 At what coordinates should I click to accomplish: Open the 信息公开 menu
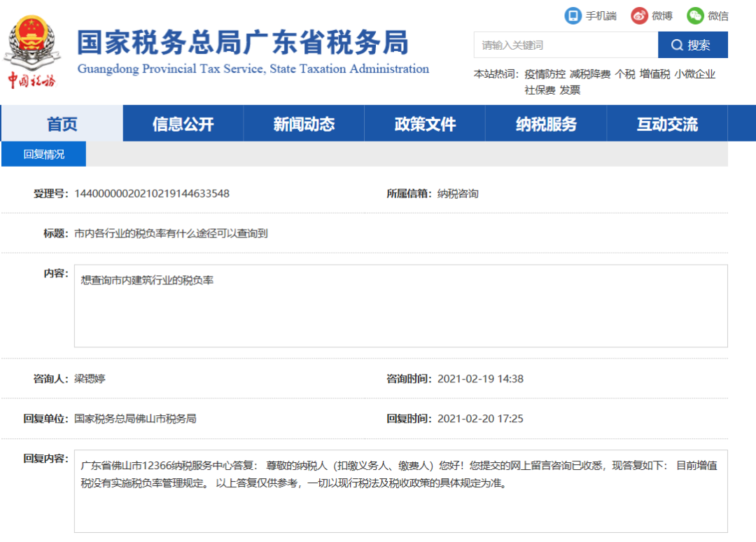pos(182,123)
